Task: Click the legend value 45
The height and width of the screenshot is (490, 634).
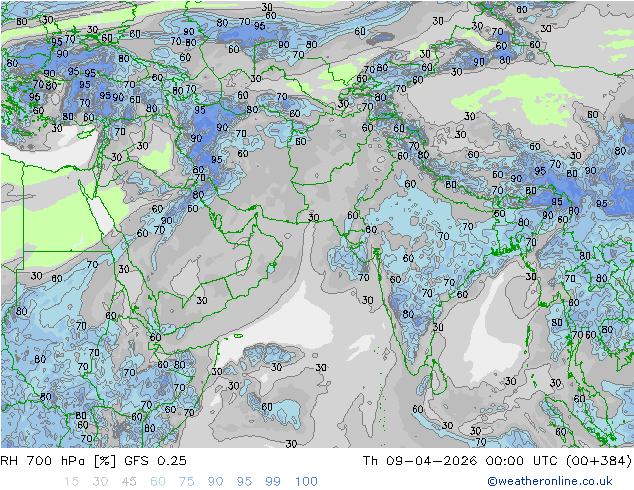Action: point(129,482)
